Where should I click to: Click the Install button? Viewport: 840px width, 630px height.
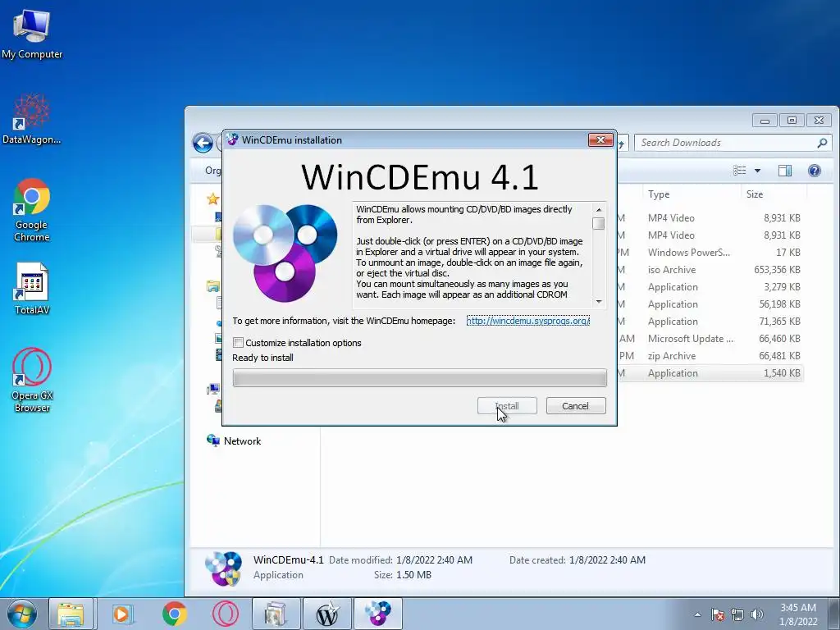(507, 405)
